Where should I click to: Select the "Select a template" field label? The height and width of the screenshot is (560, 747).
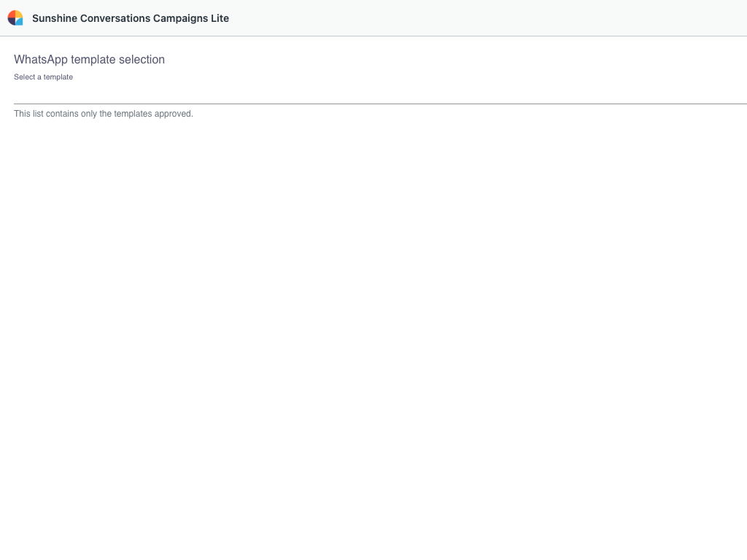43,77
